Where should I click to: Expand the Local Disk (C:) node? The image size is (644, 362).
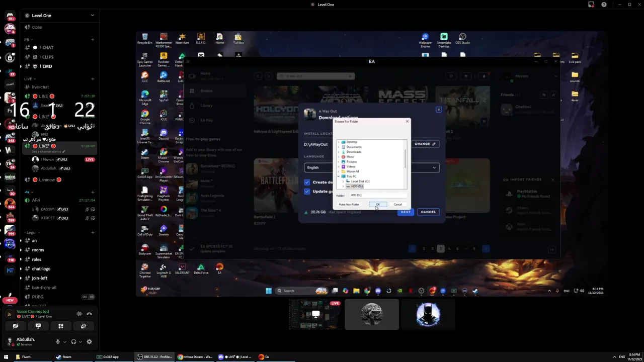pos(343,181)
